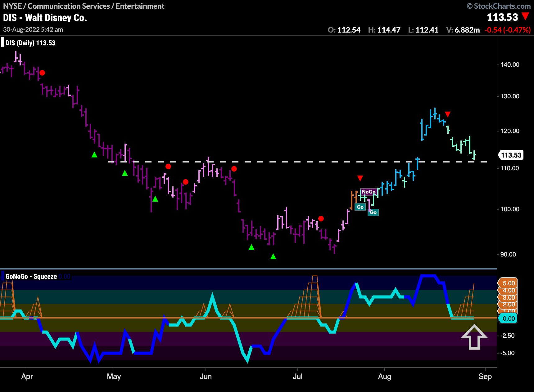Click the green up triangle in late April
Viewport: 534px width, 392px height.
click(94, 154)
